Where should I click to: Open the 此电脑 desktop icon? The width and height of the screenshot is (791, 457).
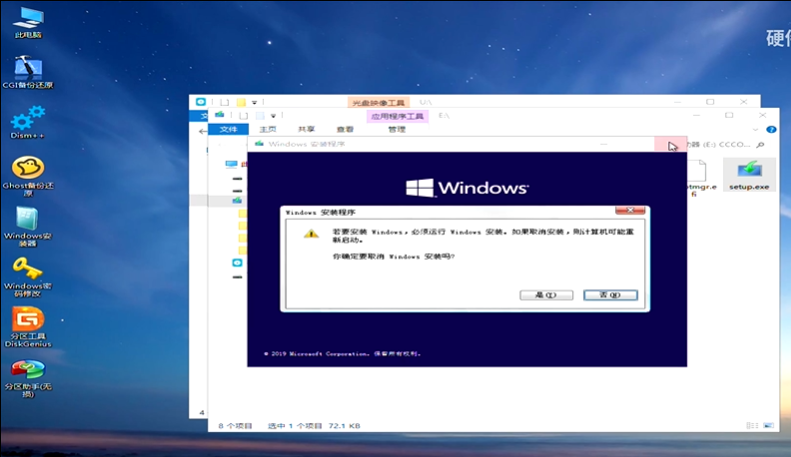(28, 22)
